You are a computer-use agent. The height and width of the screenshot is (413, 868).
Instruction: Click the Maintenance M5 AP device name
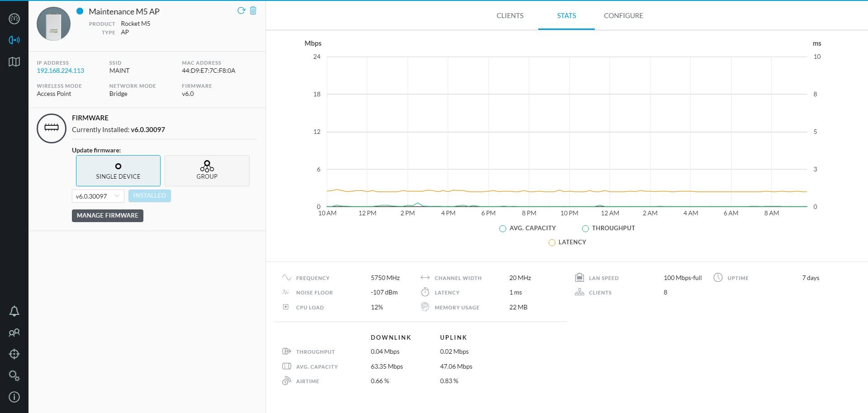[x=124, y=11]
